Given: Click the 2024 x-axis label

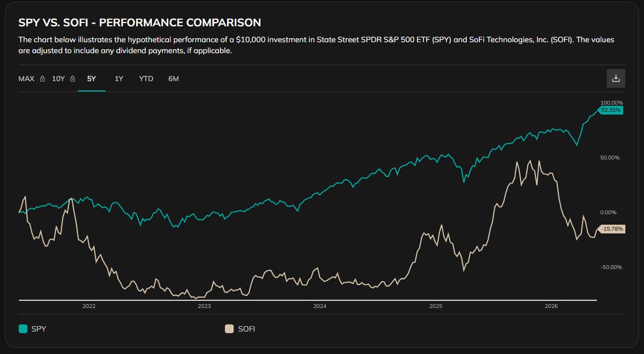Looking at the screenshot, I should tap(320, 306).
